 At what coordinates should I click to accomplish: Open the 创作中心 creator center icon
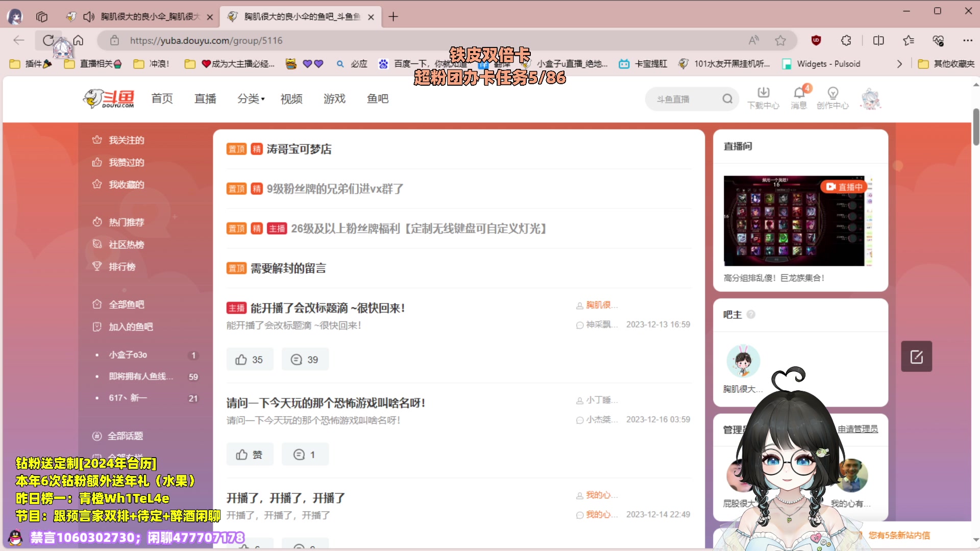click(x=832, y=98)
